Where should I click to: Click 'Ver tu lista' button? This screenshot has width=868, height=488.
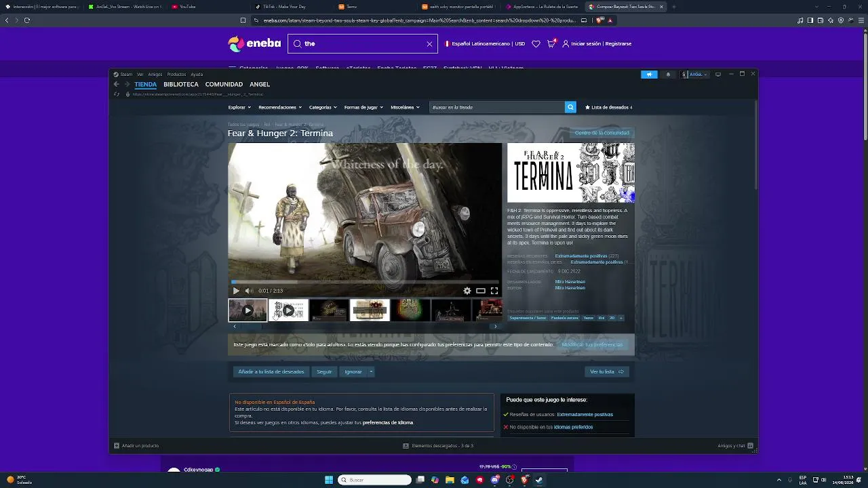pyautogui.click(x=607, y=371)
